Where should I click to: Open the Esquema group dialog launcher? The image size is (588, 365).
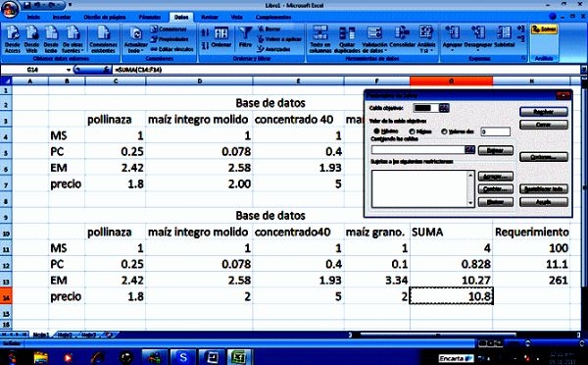[524, 58]
